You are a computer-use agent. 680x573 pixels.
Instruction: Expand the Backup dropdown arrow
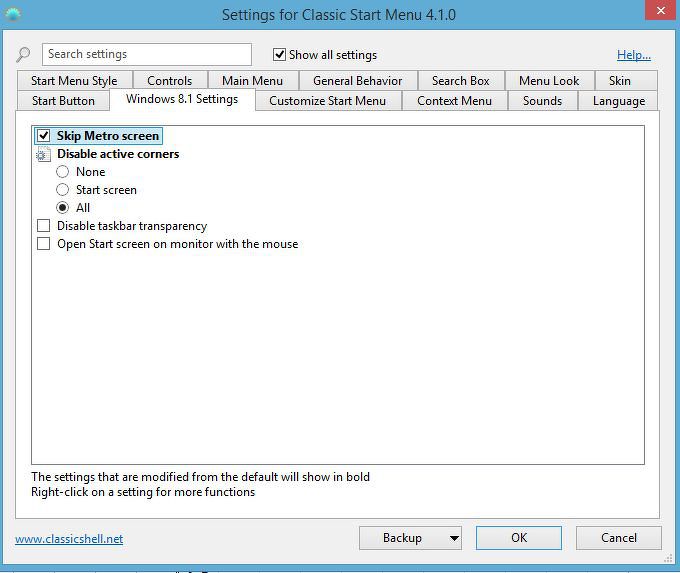coord(454,538)
